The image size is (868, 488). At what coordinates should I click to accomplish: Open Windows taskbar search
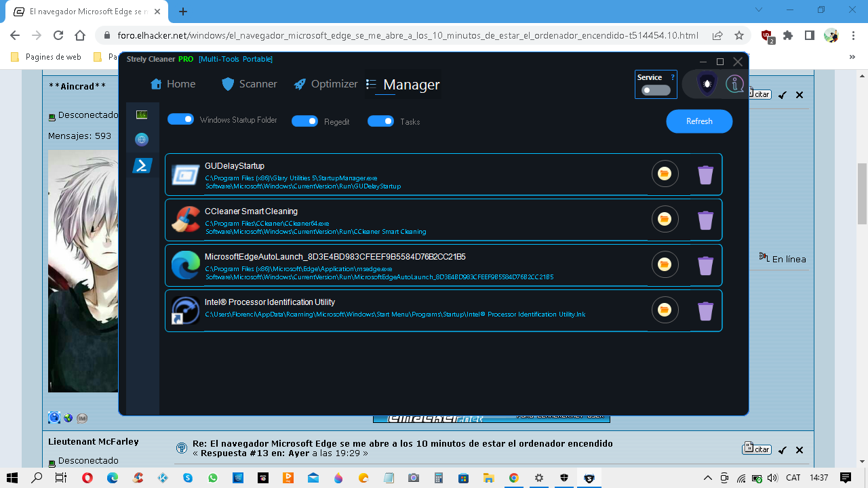point(37,478)
